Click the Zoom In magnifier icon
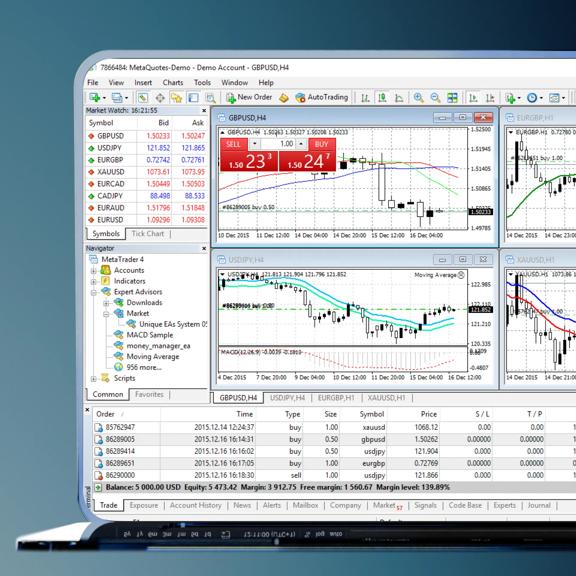This screenshot has width=576, height=576. [x=418, y=98]
